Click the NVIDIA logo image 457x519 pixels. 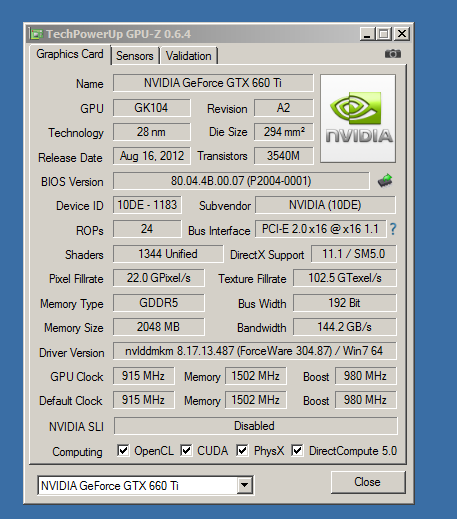pyautogui.click(x=358, y=118)
